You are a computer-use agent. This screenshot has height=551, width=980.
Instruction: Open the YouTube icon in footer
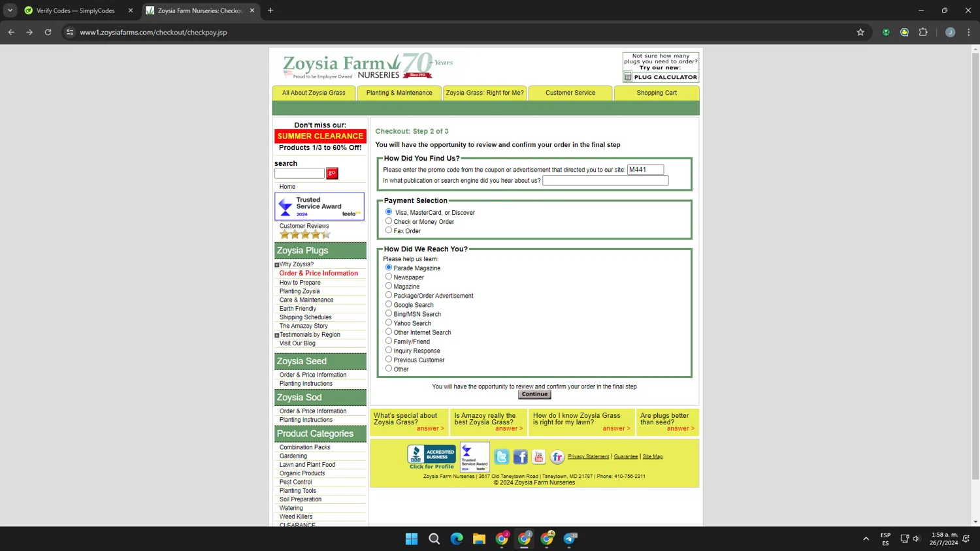pyautogui.click(x=538, y=457)
